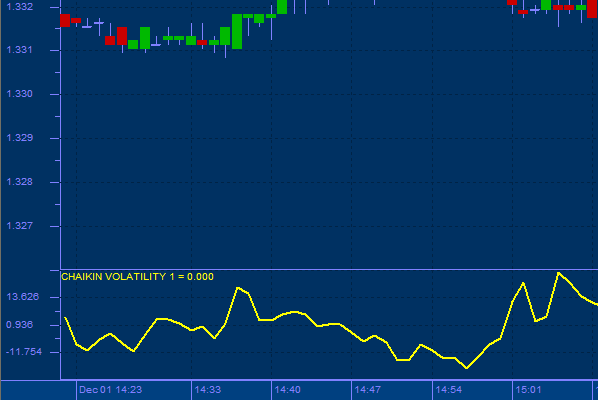598x400 pixels.
Task: Click the 1.329 price axis label
Action: pos(20,138)
